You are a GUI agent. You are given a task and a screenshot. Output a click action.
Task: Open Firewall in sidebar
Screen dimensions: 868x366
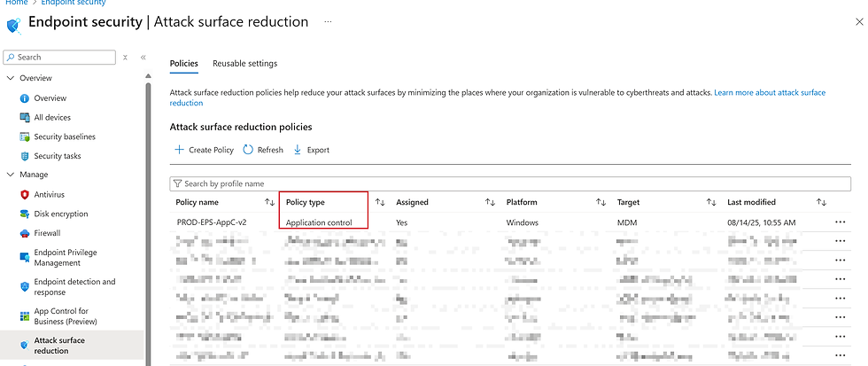[46, 233]
